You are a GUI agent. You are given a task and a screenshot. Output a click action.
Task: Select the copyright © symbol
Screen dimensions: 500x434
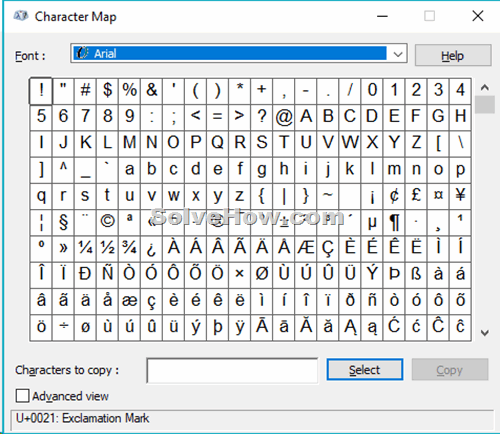pos(107,223)
